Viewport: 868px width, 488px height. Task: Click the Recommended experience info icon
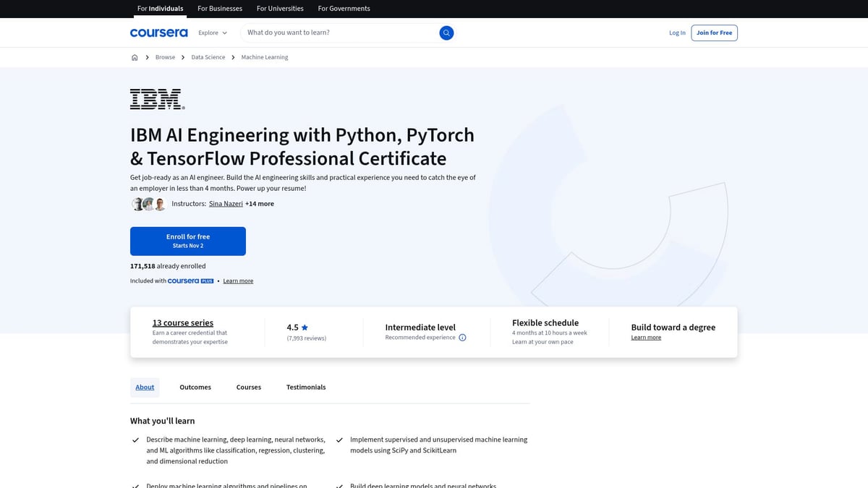(x=462, y=338)
